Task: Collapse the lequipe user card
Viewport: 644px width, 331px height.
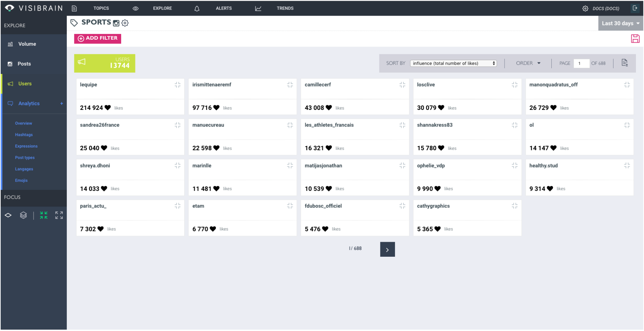Action: point(177,85)
